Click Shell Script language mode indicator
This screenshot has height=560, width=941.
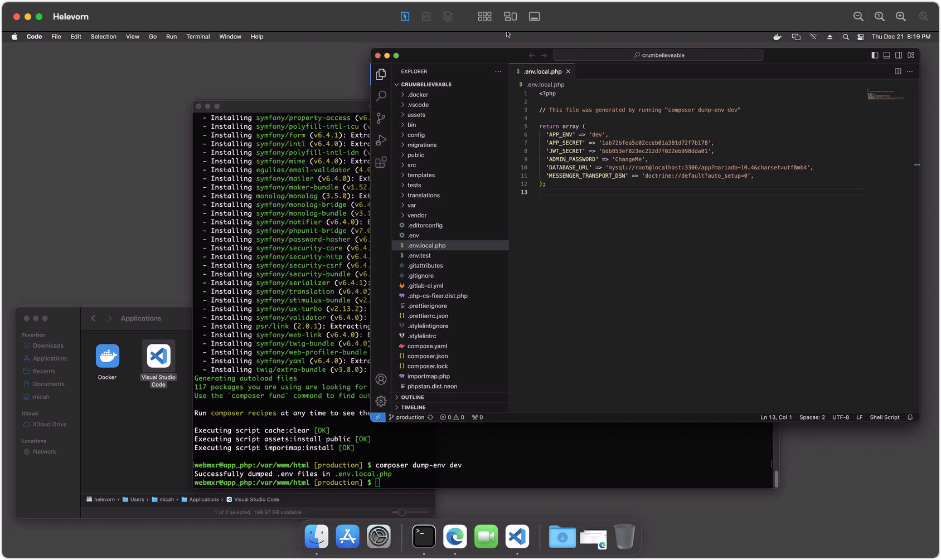point(885,417)
